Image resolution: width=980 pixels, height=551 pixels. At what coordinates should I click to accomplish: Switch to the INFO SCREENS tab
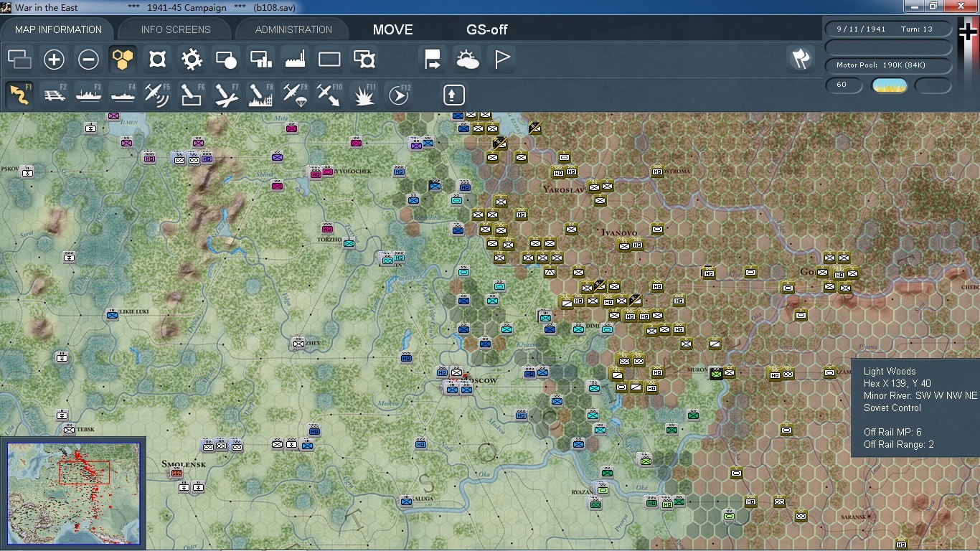(x=176, y=29)
